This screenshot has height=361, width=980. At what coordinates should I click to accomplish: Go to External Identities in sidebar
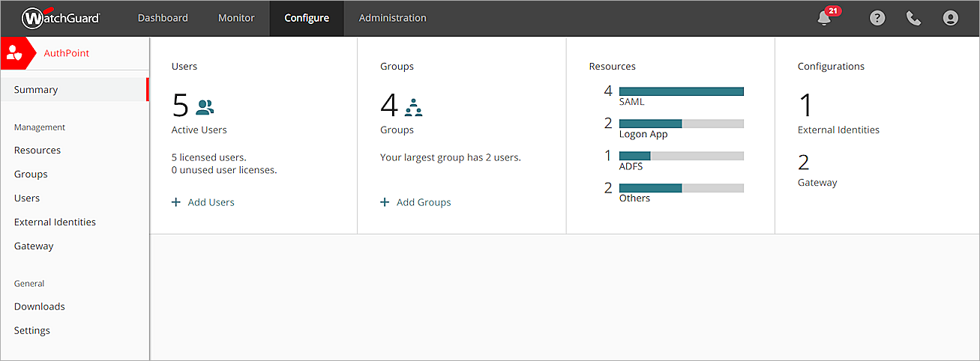(x=55, y=222)
